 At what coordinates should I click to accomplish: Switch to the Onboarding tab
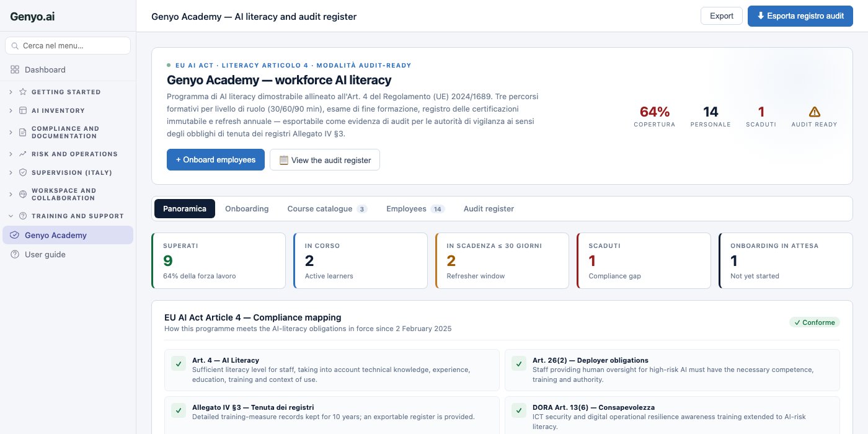pos(247,209)
